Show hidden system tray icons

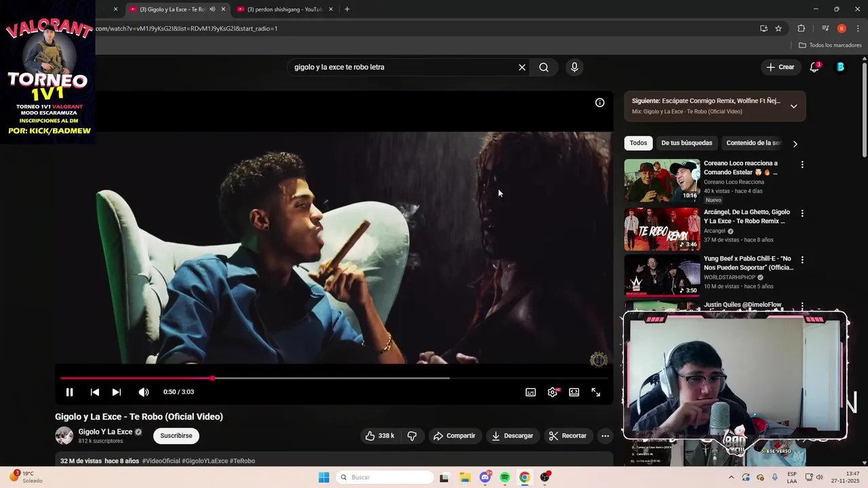pyautogui.click(x=731, y=477)
